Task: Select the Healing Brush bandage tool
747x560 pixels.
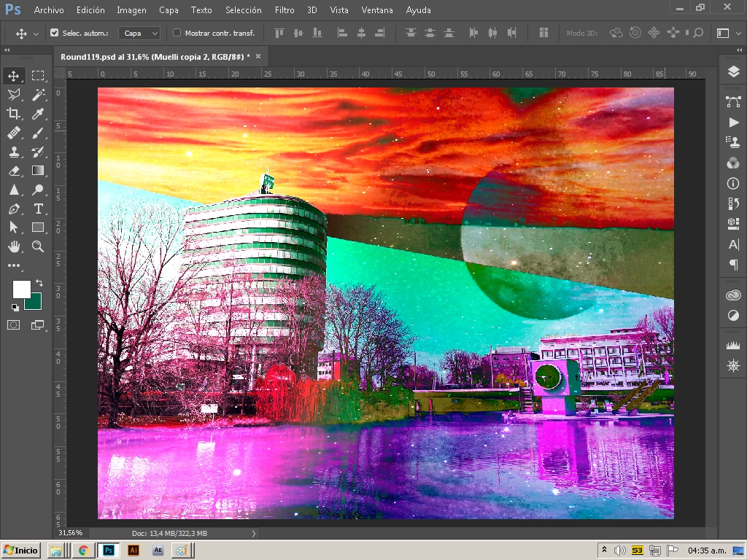Action: tap(13, 133)
